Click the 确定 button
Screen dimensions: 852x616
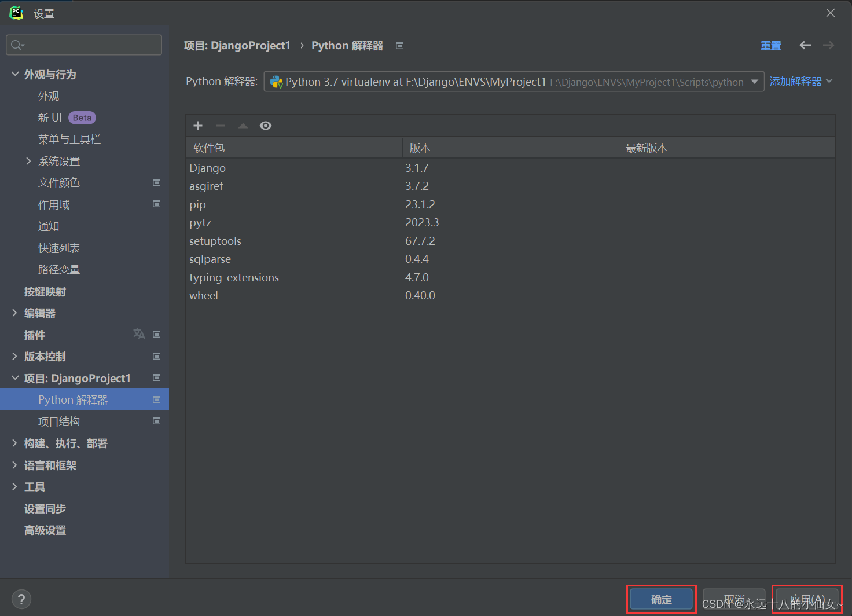(662, 599)
